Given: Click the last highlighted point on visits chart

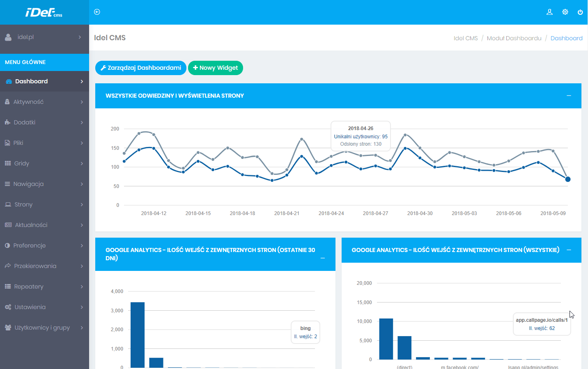Looking at the screenshot, I should click(x=568, y=179).
